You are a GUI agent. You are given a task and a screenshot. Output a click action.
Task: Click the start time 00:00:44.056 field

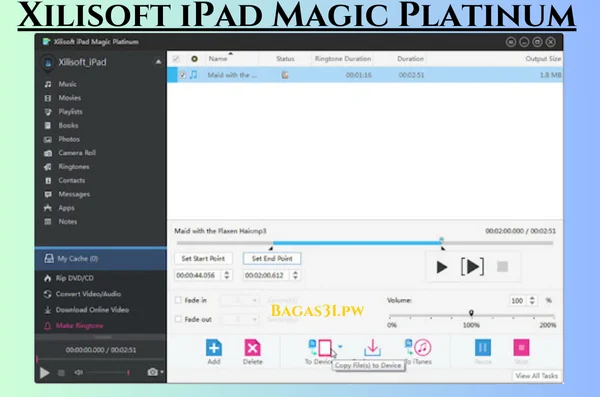point(198,275)
